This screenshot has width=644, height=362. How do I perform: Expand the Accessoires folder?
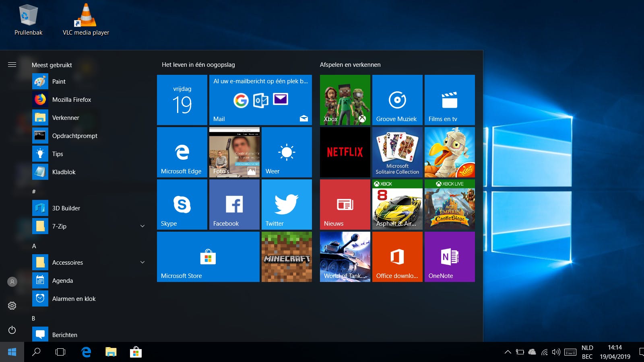142,262
